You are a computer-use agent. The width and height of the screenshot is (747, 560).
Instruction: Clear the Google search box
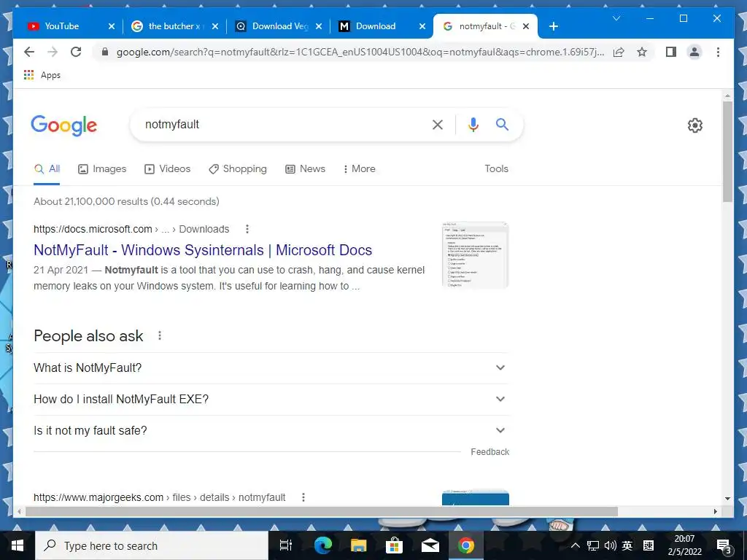[438, 125]
